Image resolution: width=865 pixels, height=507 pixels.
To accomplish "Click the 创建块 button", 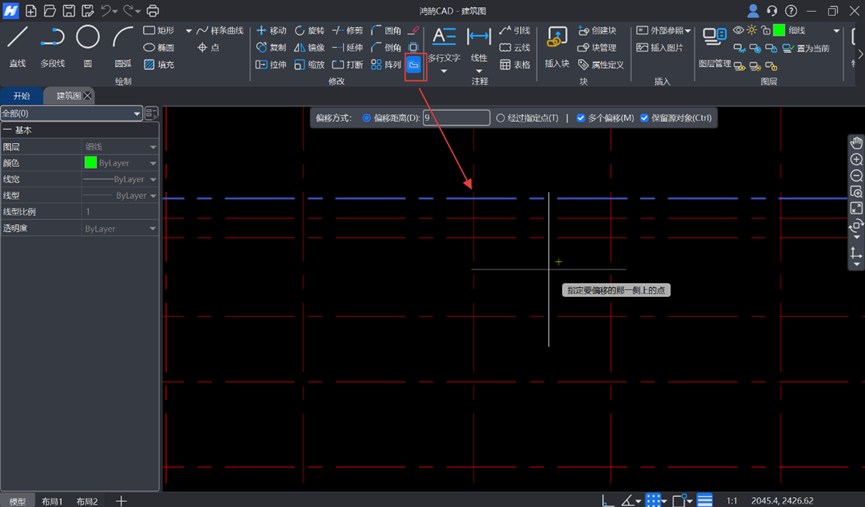I will [x=597, y=31].
